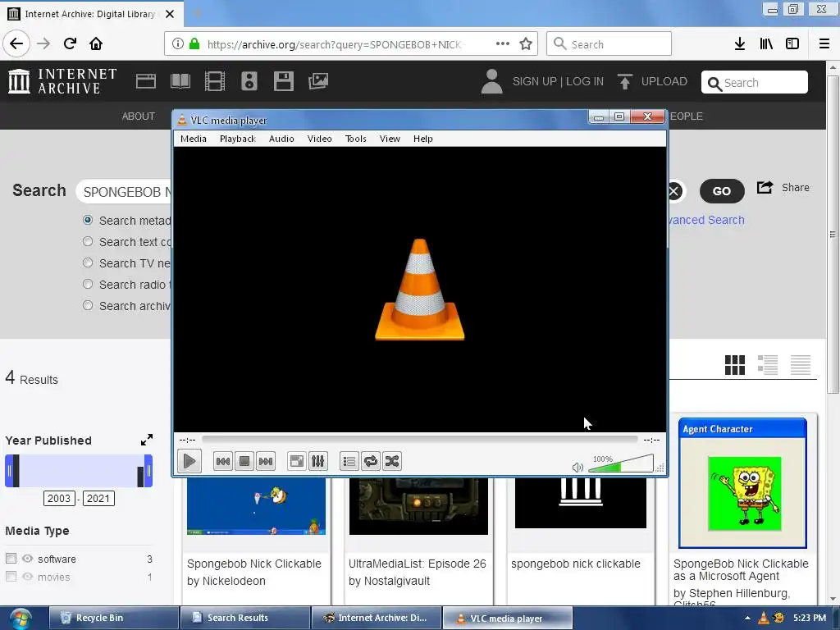Open the Images icon in archive header

click(318, 81)
